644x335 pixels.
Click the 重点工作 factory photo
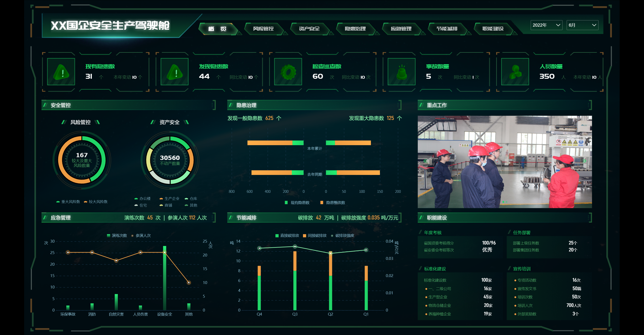tap(504, 161)
